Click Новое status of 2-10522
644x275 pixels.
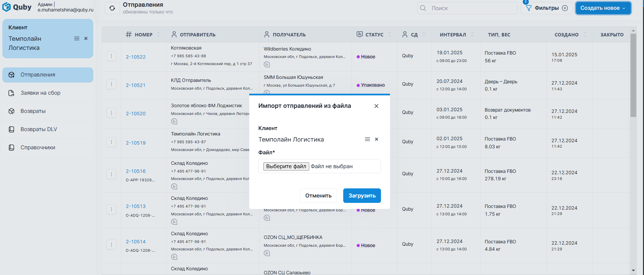coord(366,57)
